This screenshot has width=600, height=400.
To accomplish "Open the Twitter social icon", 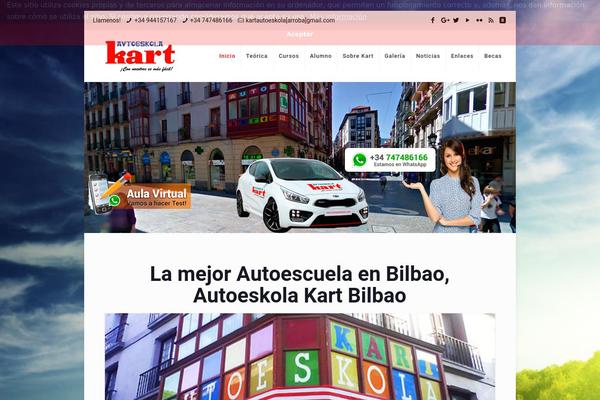I will click(456, 20).
